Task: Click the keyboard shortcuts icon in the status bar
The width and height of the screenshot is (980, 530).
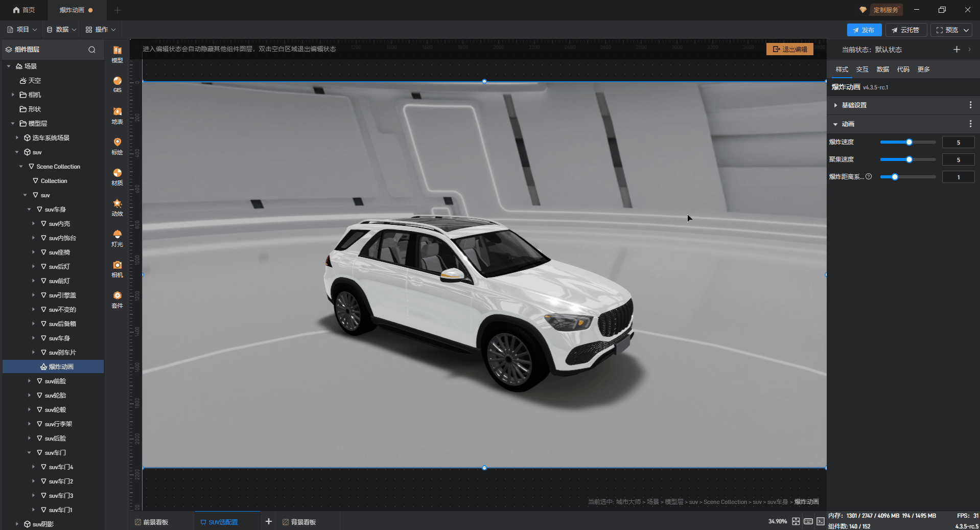Action: tap(808, 521)
